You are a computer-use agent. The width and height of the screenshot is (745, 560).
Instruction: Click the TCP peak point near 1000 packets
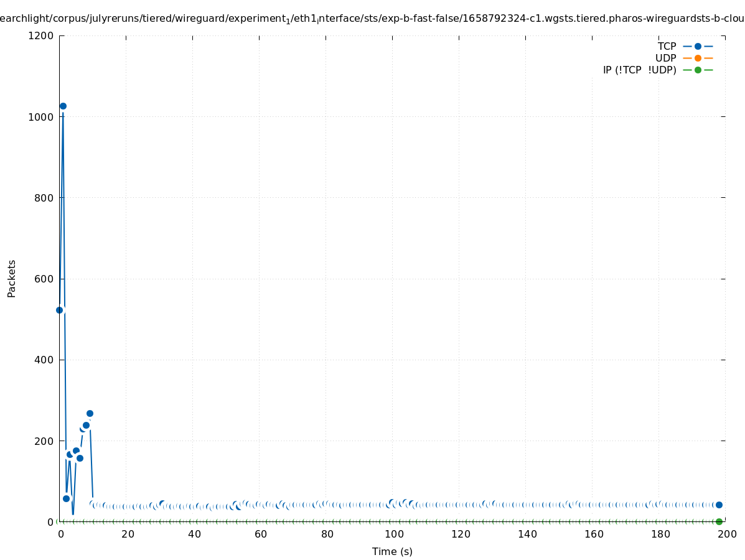[63, 106]
